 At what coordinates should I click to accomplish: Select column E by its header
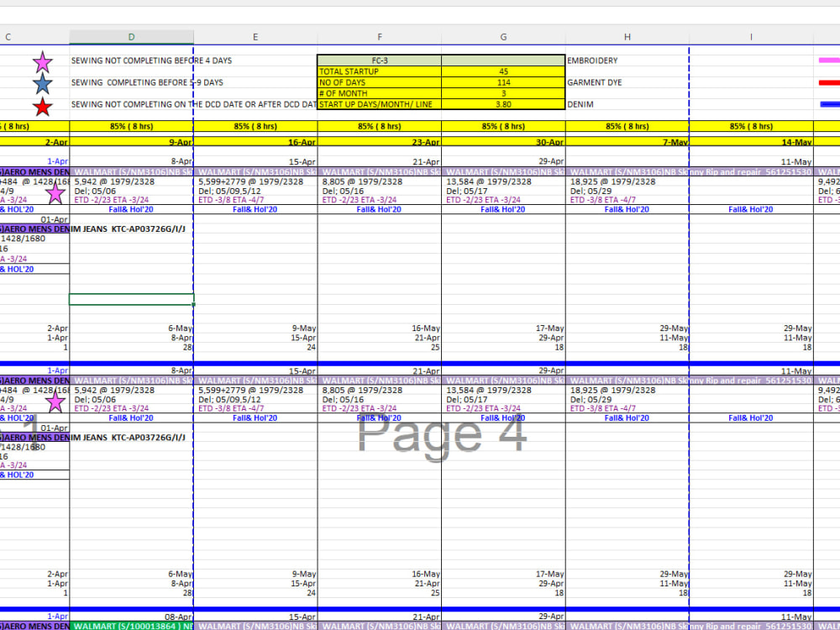click(x=255, y=37)
